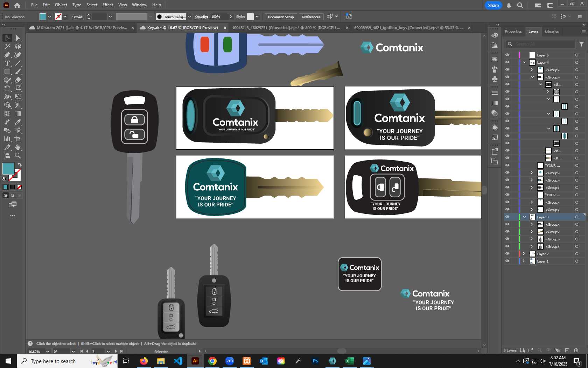
Task: Open the Touch Callig brush dropdown
Action: [x=189, y=17]
